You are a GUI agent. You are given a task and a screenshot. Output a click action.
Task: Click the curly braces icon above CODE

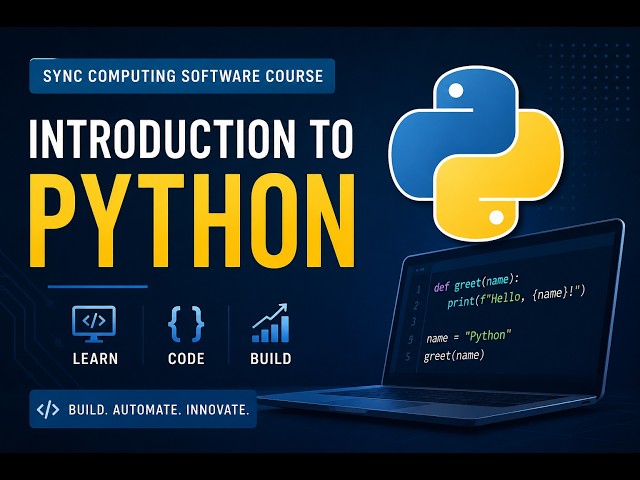[186, 324]
